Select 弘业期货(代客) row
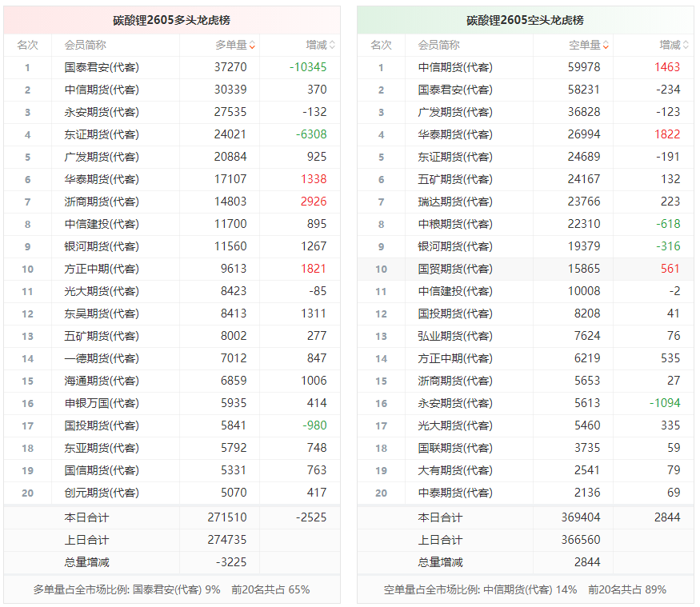This screenshot has width=700, height=607. pyautogui.click(x=526, y=336)
